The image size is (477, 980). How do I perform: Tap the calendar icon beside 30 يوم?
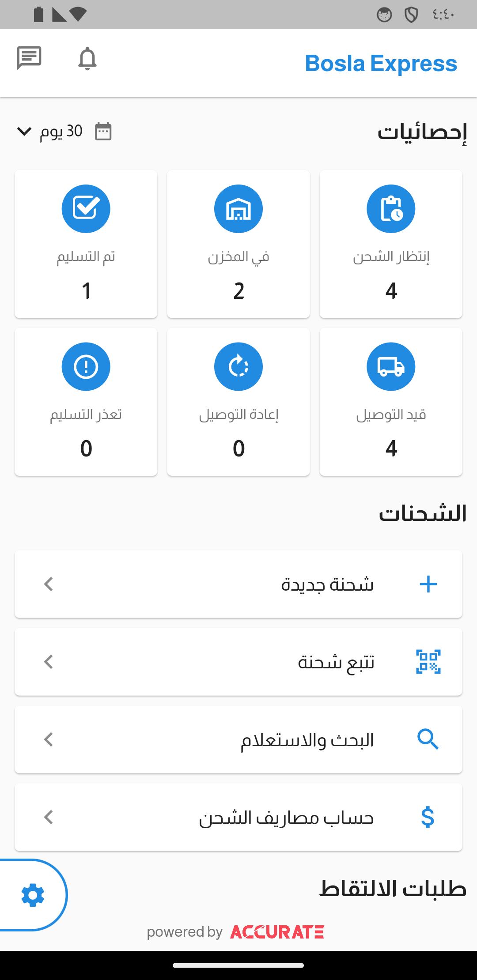(x=103, y=132)
